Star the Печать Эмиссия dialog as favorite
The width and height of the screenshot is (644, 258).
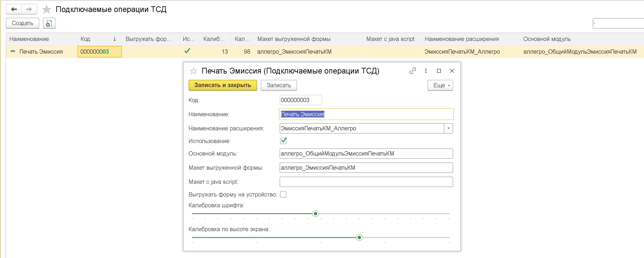(x=194, y=71)
